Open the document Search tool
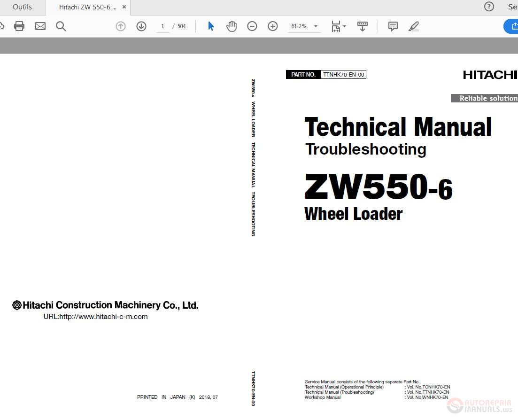This screenshot has width=518, height=420. point(61,26)
